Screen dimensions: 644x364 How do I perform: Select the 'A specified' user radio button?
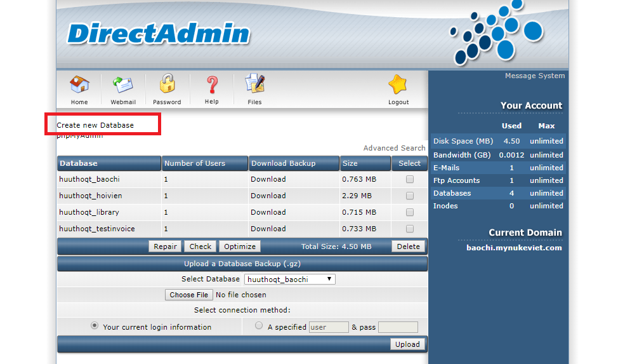(x=259, y=326)
